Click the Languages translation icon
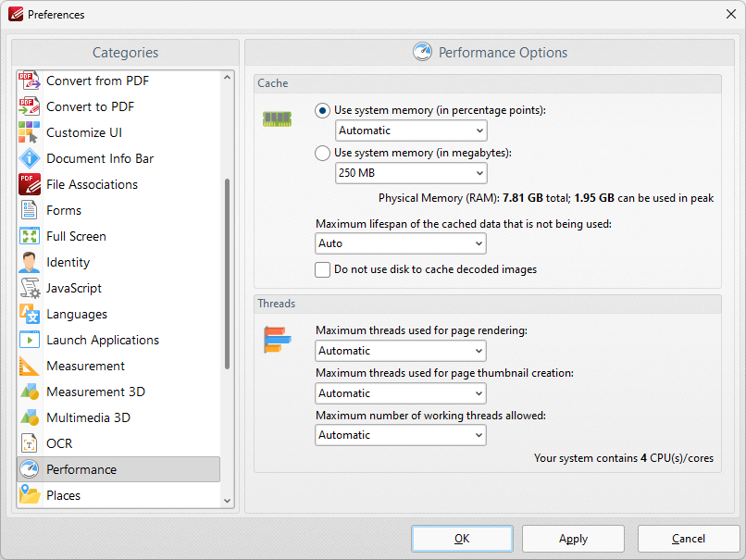The height and width of the screenshot is (560, 746). click(30, 314)
